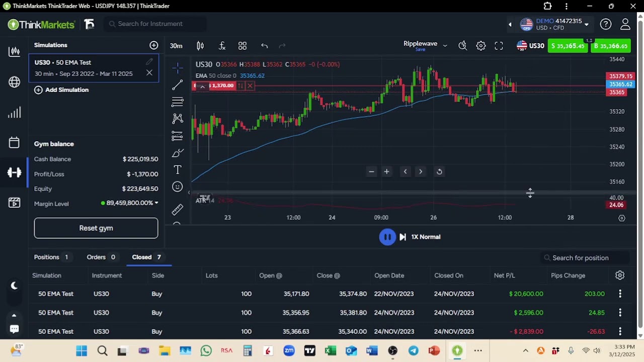Click the Search for position field
The width and height of the screenshot is (644, 362).
pyautogui.click(x=586, y=258)
